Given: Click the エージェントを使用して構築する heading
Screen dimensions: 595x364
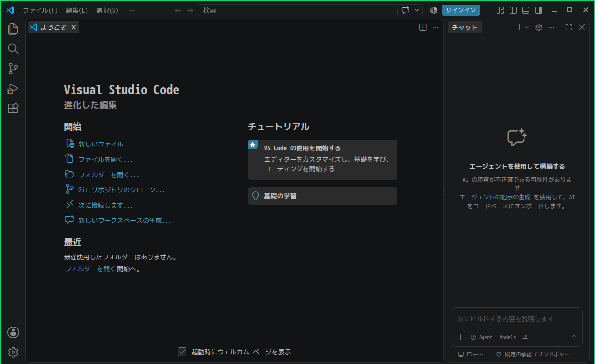Looking at the screenshot, I should 517,167.
